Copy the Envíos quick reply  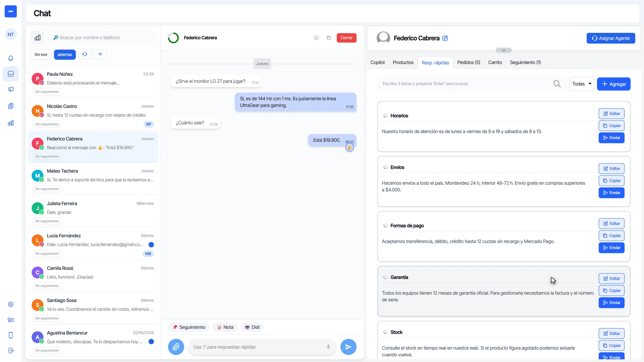tap(611, 181)
